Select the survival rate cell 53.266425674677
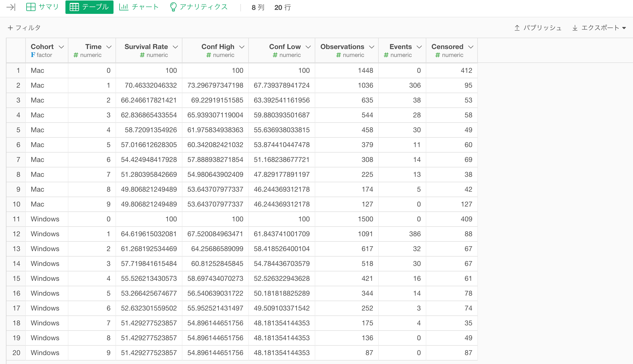 tap(149, 293)
